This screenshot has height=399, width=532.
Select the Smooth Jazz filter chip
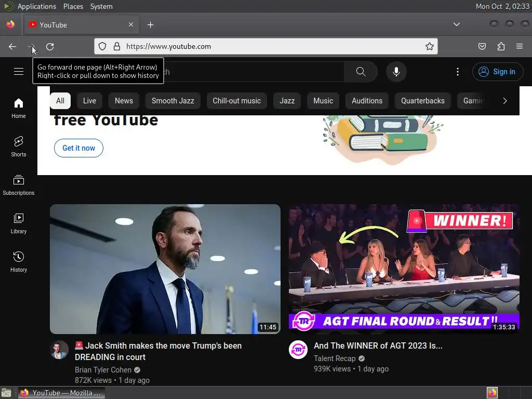(172, 101)
